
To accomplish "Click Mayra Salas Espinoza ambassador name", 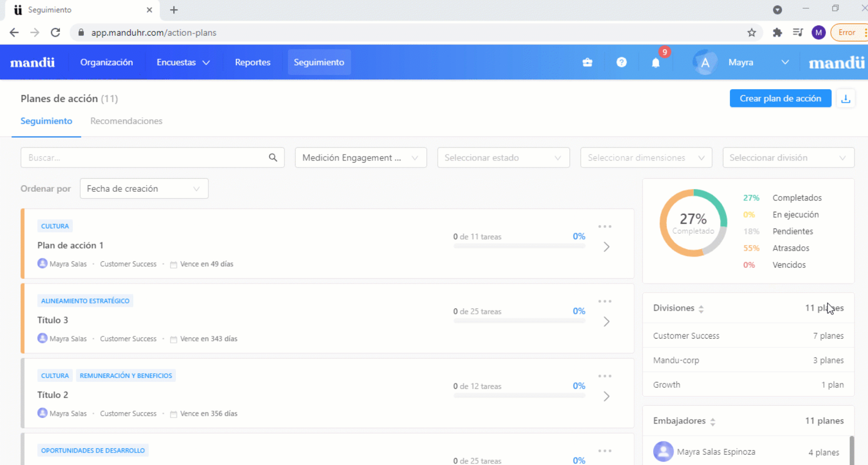I will (716, 452).
